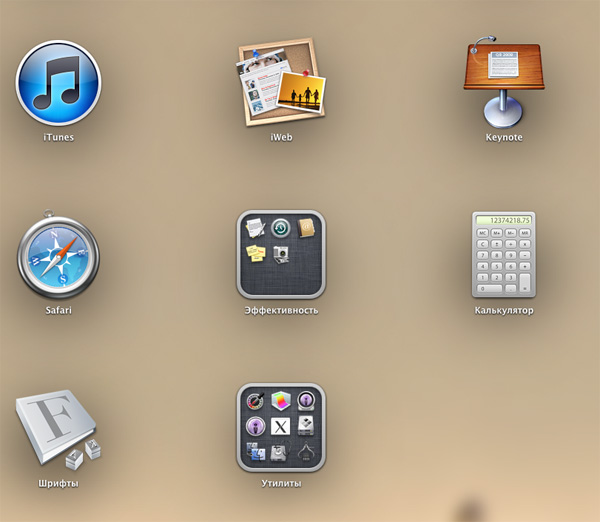Click Time Machine mini icon in Эффективность

pyautogui.click(x=281, y=228)
